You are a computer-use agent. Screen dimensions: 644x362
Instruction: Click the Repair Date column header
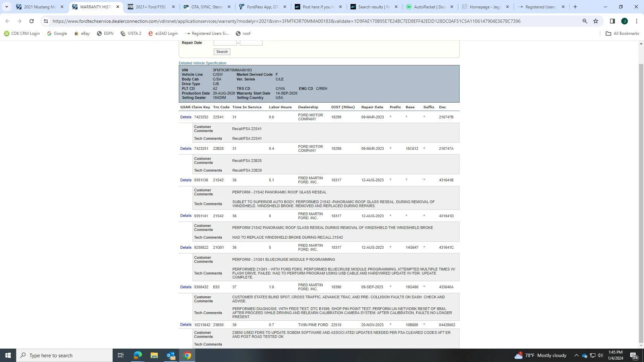click(372, 107)
